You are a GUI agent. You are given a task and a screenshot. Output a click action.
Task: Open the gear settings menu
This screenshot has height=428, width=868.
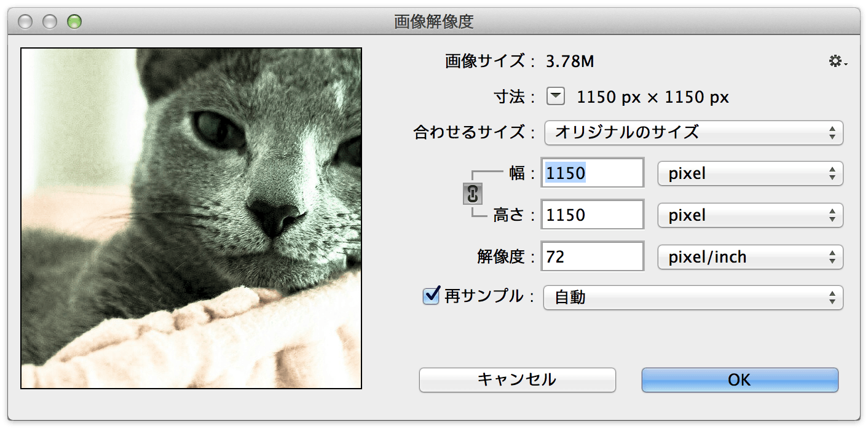(837, 61)
